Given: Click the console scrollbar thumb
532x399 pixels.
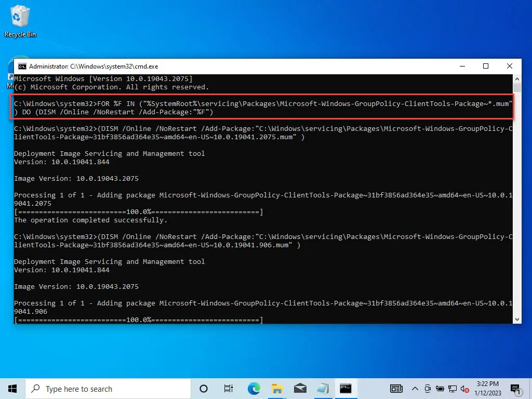Looking at the screenshot, I should point(517,87).
